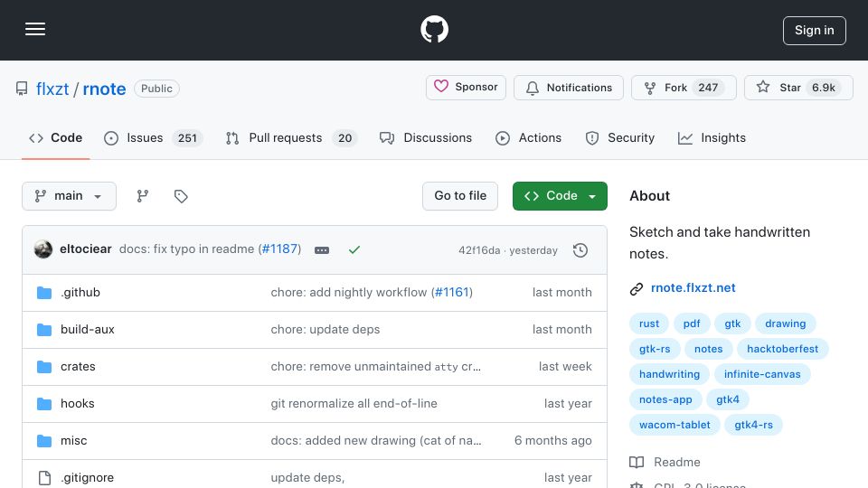Screen dimensions: 868x488
Task: Open the rnote repository link
Action: 104,89
